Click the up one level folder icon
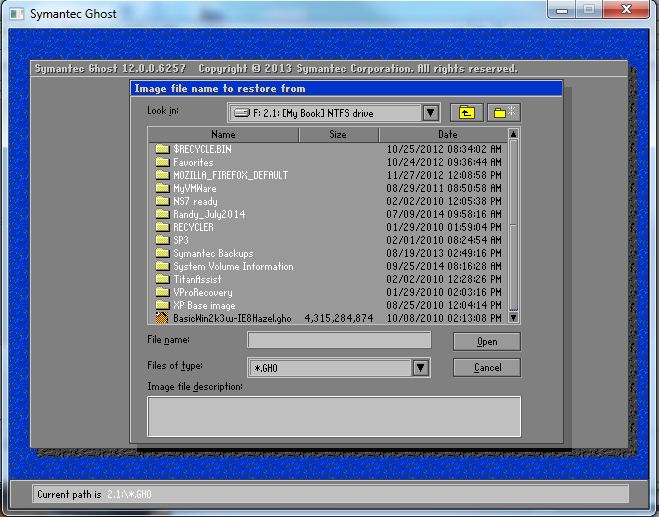Screen dimensions: 659x517 tap(467, 113)
